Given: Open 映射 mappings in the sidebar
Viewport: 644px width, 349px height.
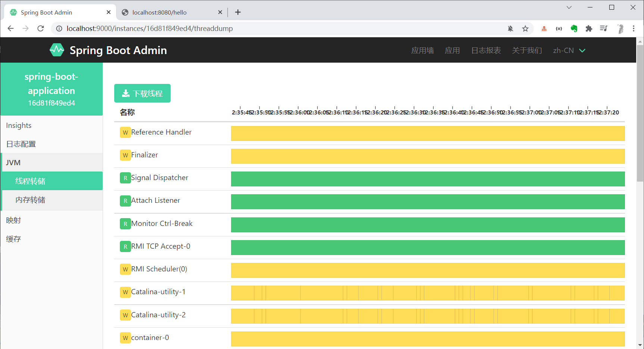Looking at the screenshot, I should point(52,220).
